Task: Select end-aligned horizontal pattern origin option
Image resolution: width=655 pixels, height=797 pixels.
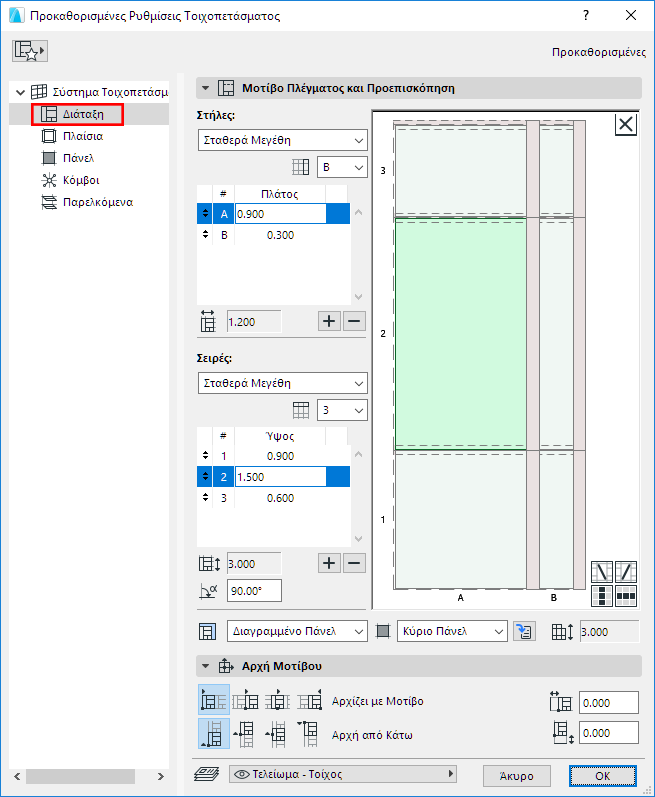Action: (x=310, y=700)
